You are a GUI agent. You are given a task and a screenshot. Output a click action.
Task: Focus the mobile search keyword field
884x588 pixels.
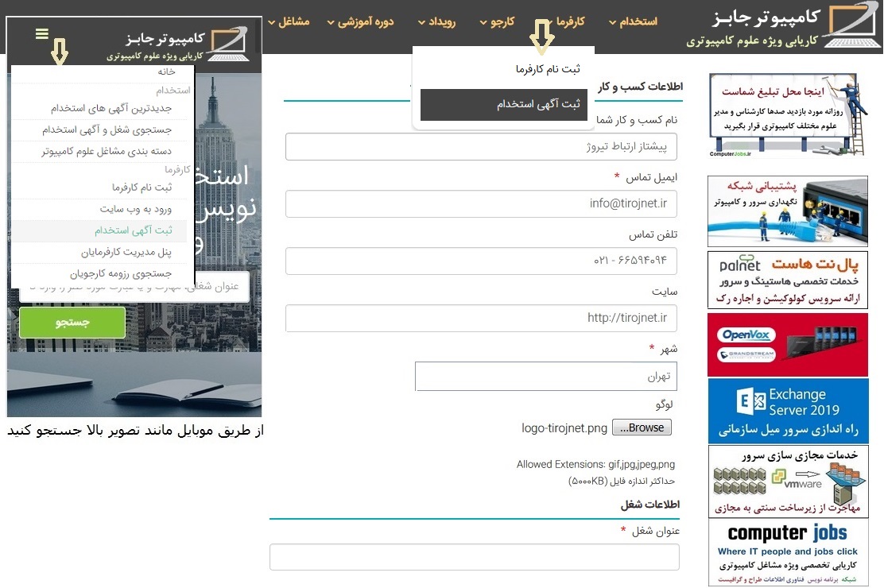click(x=134, y=288)
